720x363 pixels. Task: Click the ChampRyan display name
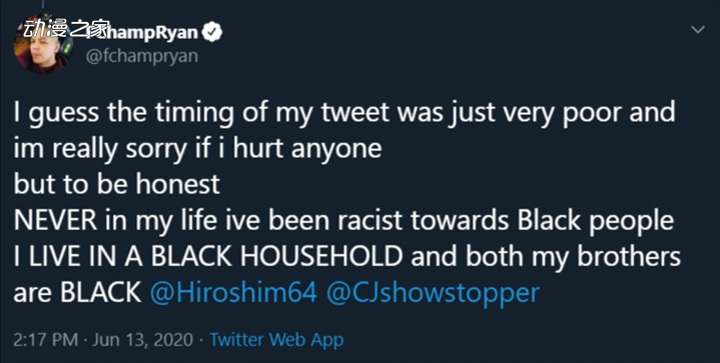pos(144,33)
